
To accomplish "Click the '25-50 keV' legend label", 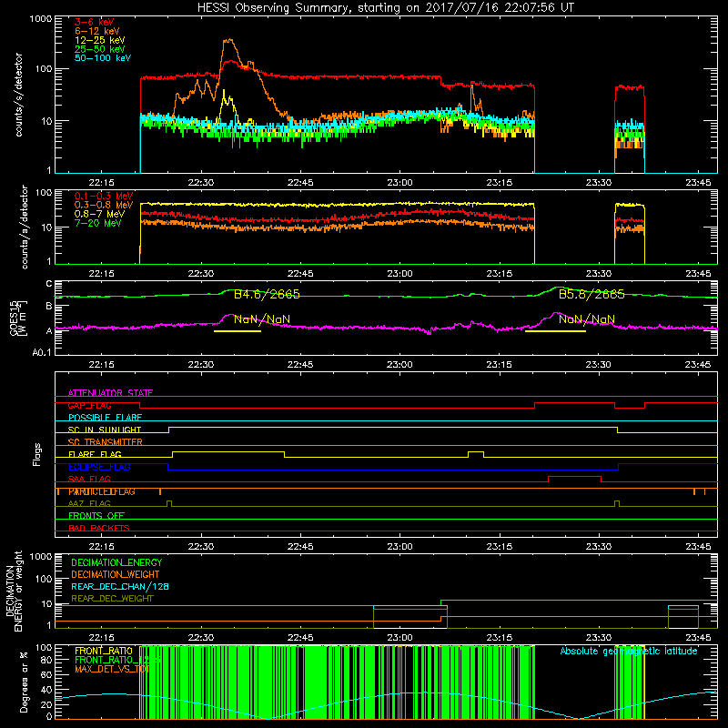I will point(100,49).
